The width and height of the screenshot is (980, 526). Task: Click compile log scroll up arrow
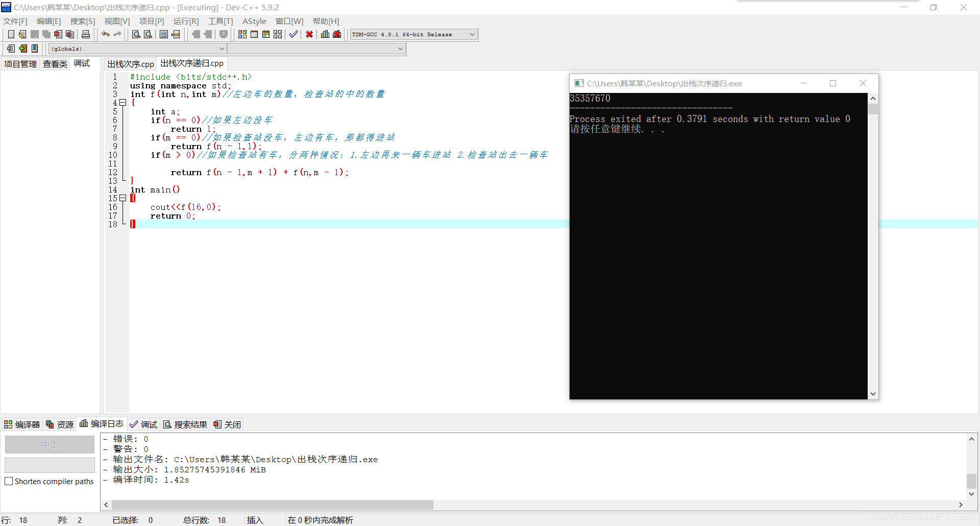coord(971,439)
